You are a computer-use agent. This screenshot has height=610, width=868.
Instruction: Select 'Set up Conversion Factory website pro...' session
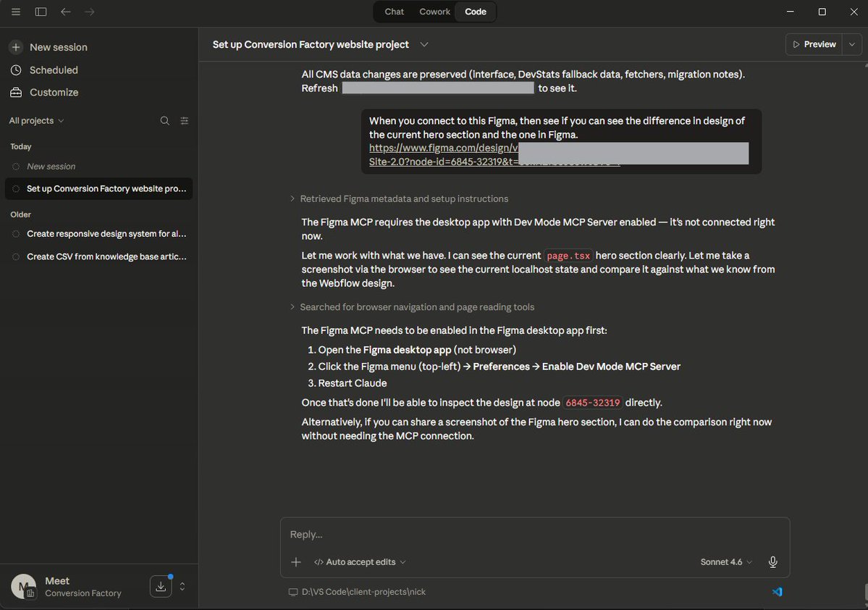coord(98,188)
